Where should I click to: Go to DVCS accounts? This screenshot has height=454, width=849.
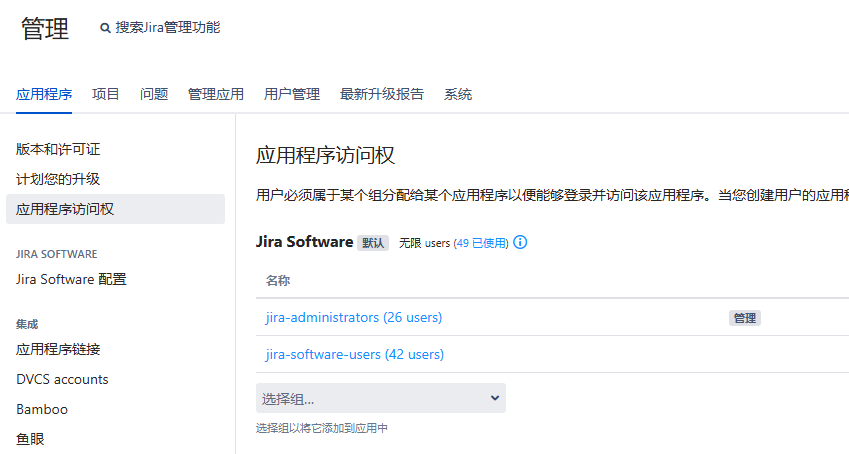[x=62, y=379]
